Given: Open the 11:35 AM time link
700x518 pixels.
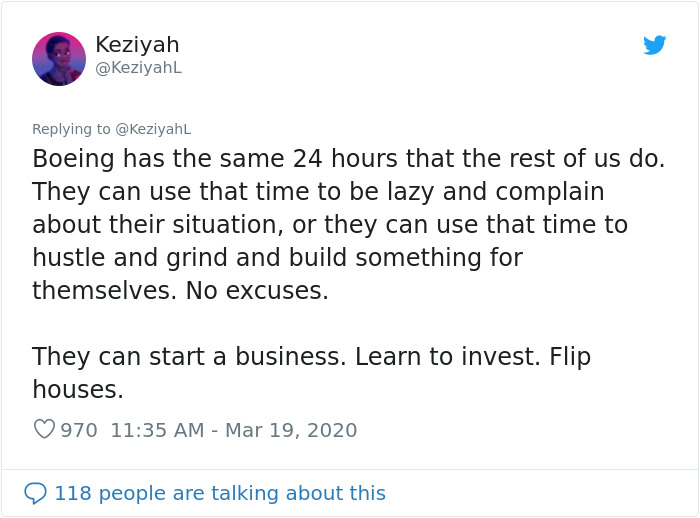Looking at the screenshot, I should tap(156, 430).
